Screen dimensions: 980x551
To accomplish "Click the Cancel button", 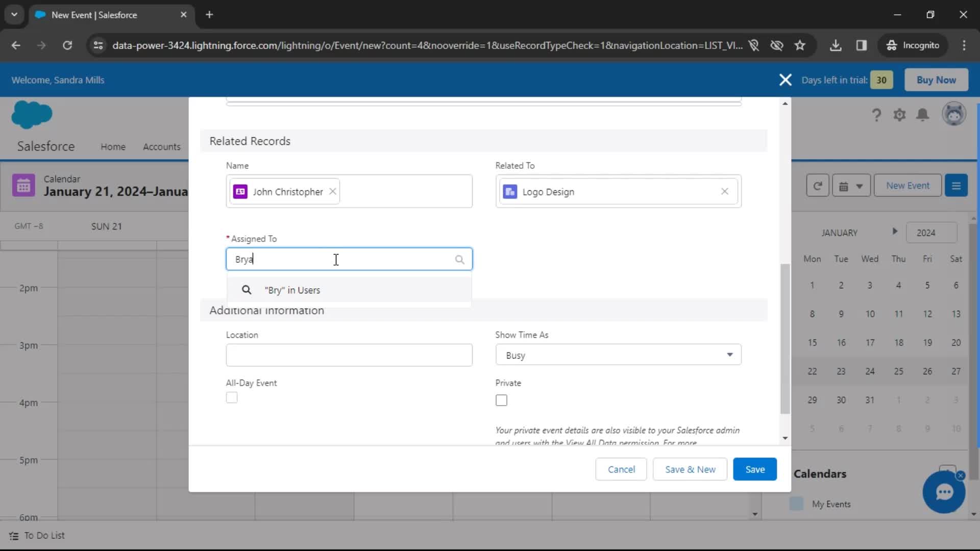I will point(621,469).
